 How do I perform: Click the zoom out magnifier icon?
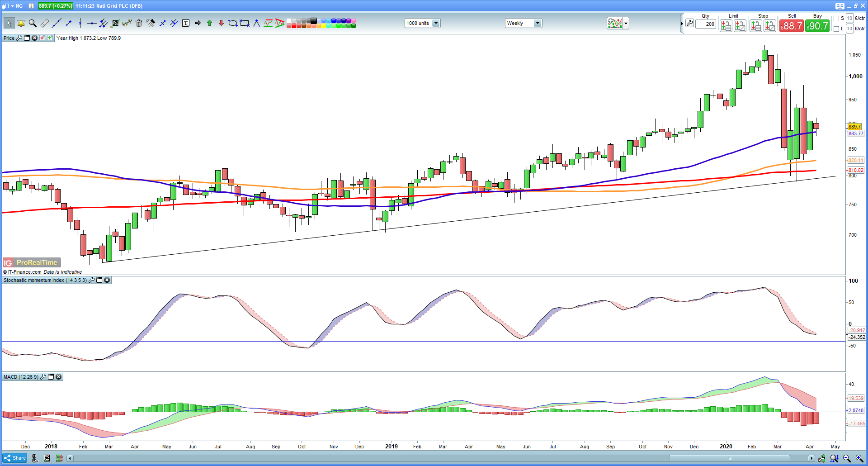(847, 458)
